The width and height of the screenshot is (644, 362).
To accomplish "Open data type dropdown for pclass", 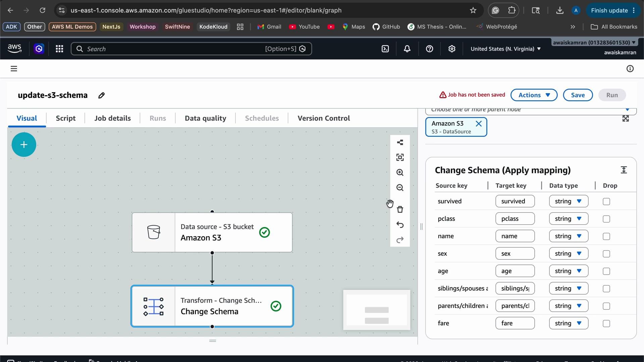I will [x=569, y=219].
